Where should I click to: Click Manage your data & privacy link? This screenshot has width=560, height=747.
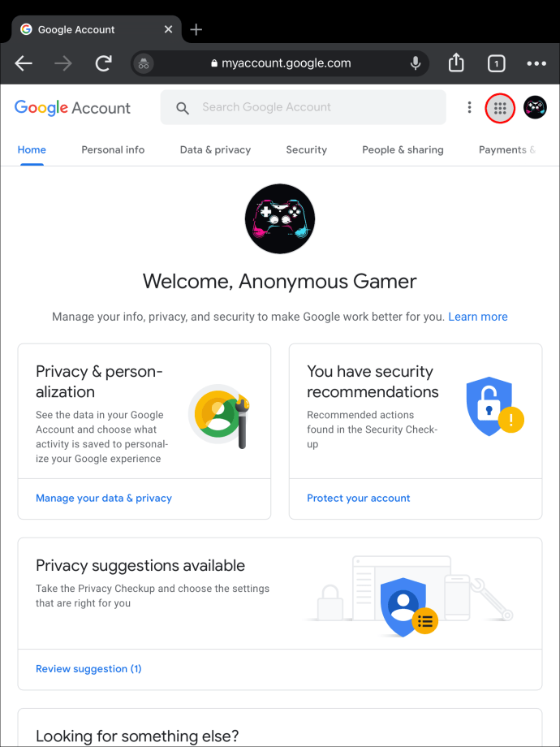tap(104, 498)
